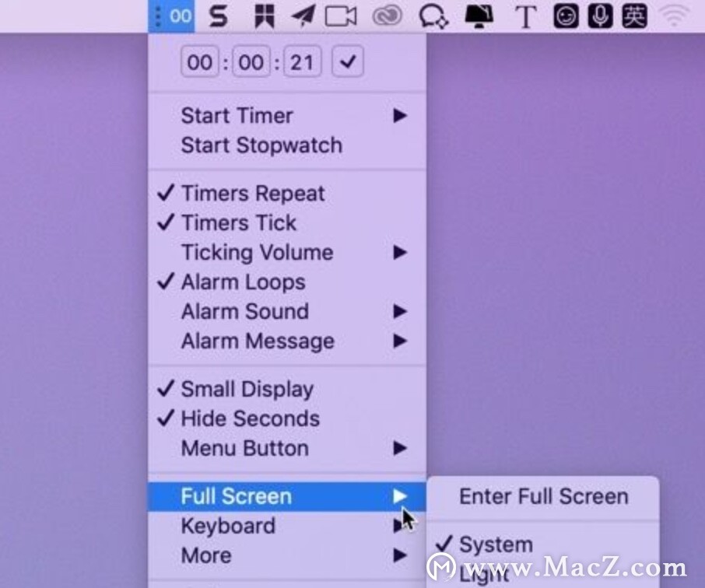Open the S-shaped menu bar app icon
This screenshot has height=588, width=705.
click(x=219, y=16)
